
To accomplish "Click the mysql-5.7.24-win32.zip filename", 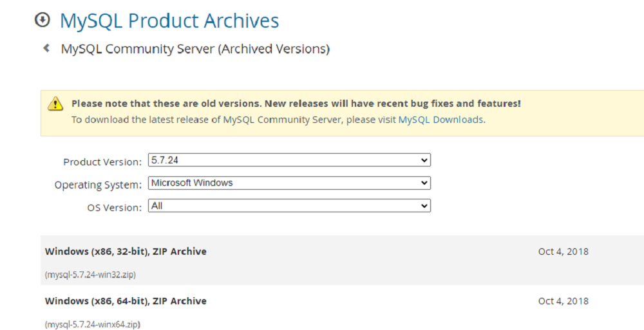I will click(x=90, y=275).
